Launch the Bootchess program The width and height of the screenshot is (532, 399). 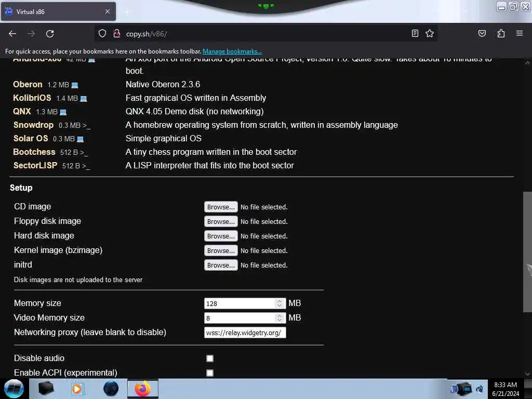point(34,152)
